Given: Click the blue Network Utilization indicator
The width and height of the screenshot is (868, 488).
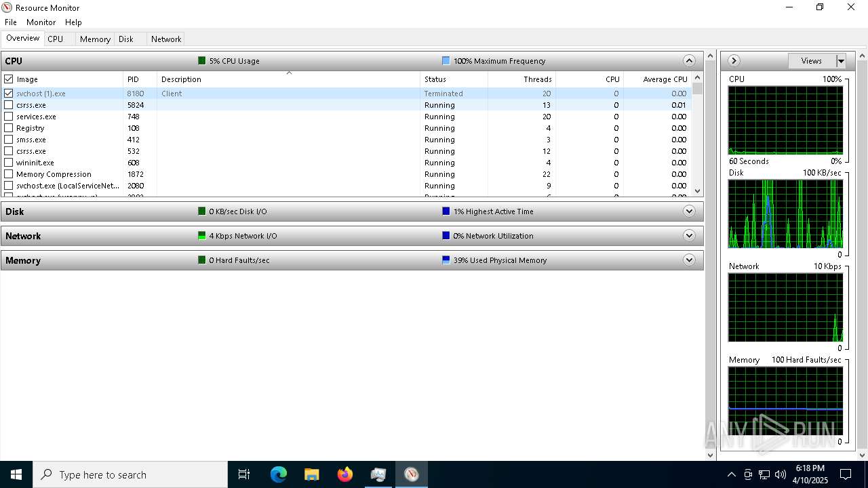Looking at the screenshot, I should pyautogui.click(x=446, y=235).
